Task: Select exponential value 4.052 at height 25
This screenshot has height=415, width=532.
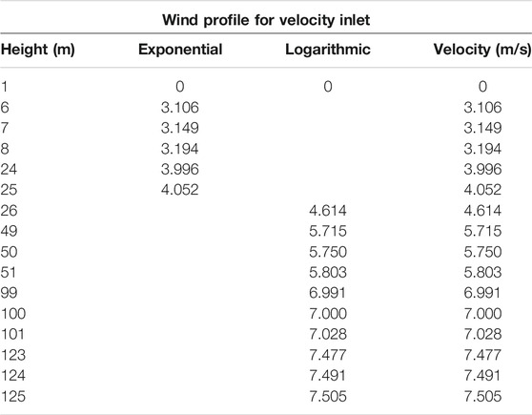Action: click(180, 190)
